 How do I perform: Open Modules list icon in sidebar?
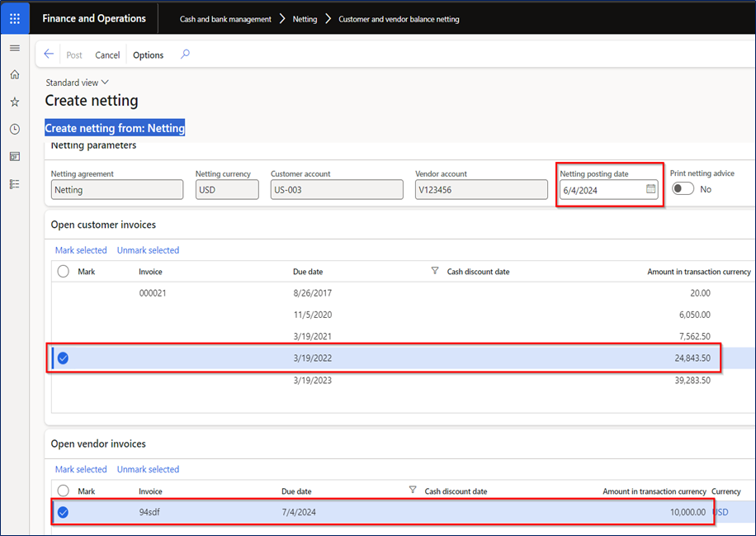(x=15, y=184)
